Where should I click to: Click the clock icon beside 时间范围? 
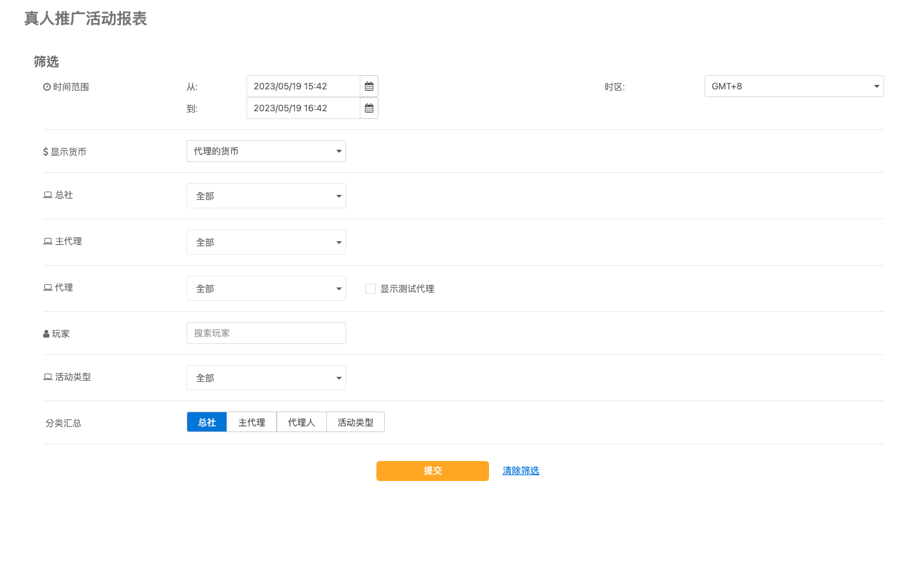[47, 87]
